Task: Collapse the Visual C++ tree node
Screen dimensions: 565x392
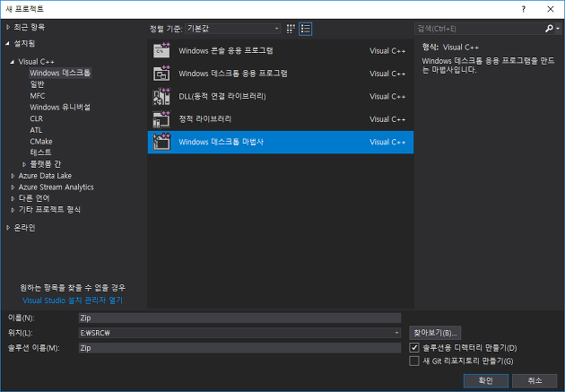Action: coord(13,62)
